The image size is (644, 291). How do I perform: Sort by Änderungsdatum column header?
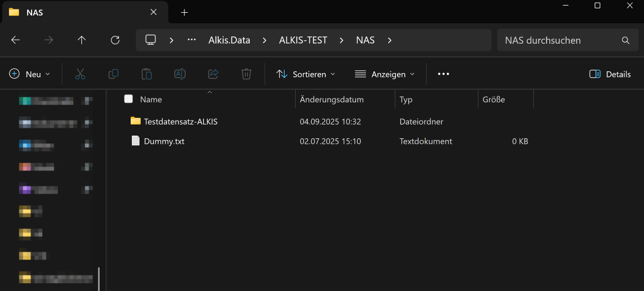(x=332, y=100)
